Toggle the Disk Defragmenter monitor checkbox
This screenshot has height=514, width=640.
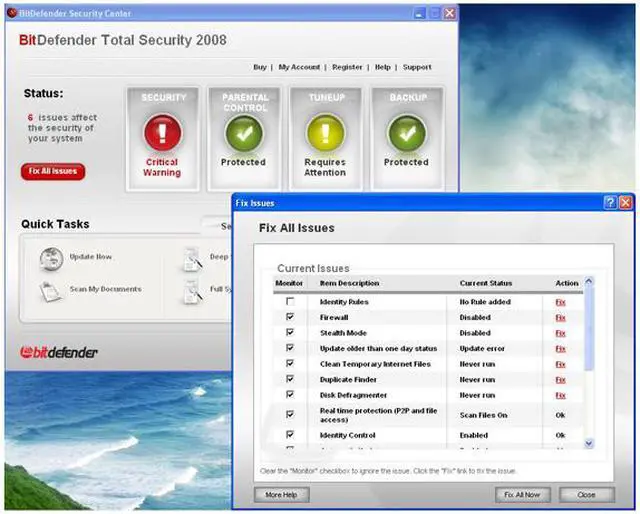point(290,395)
